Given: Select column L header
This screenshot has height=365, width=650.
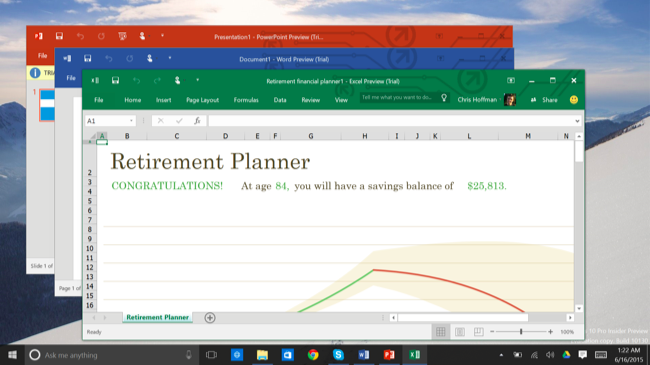Looking at the screenshot, I should point(469,136).
